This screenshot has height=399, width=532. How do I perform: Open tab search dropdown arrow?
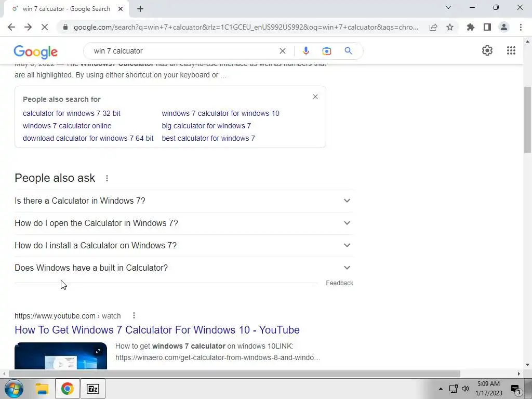click(448, 7)
